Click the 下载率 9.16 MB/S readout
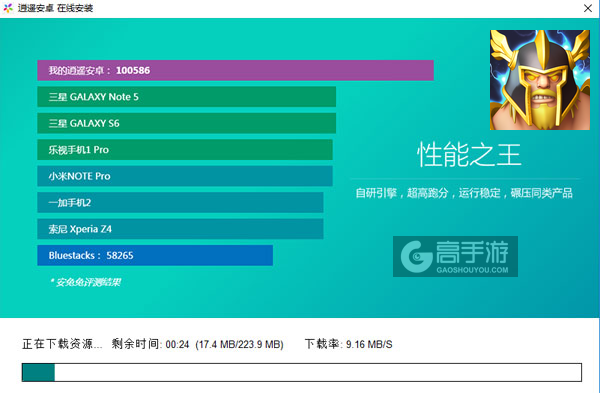 click(349, 344)
